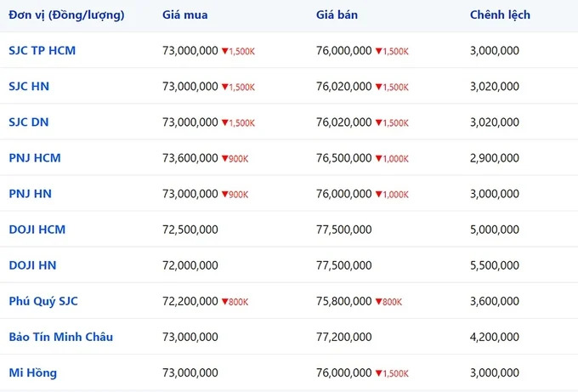Open the SJC TP HCM link
The width and height of the screenshot is (578, 392).
tap(42, 50)
